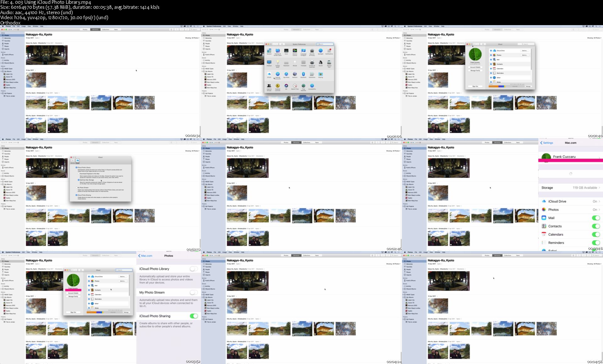Open the iOS Storage 119 GB Available row

pos(571,188)
